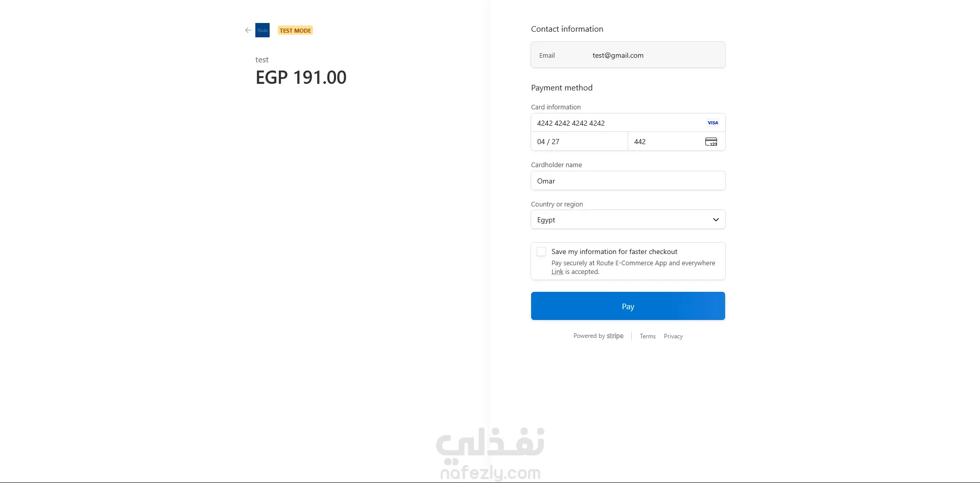980x483 pixels.
Task: Click the Stripe logo in the footer
Action: point(615,336)
